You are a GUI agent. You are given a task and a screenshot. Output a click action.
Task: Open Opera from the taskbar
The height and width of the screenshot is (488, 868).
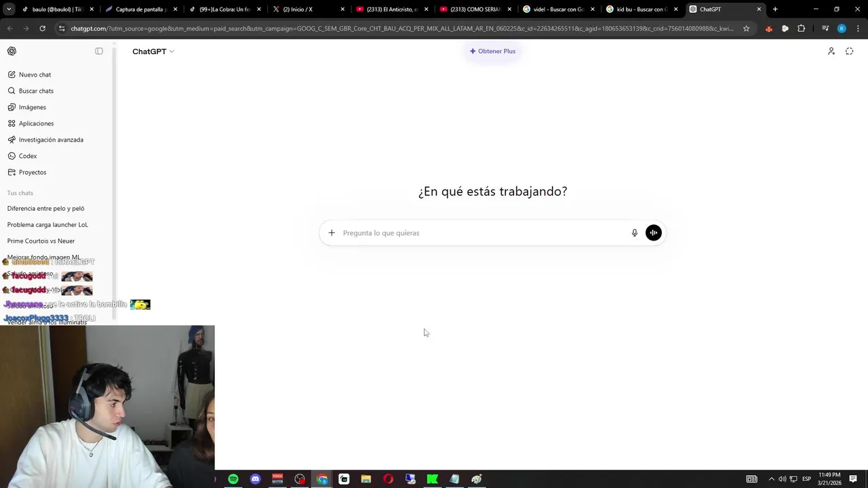coord(388,479)
